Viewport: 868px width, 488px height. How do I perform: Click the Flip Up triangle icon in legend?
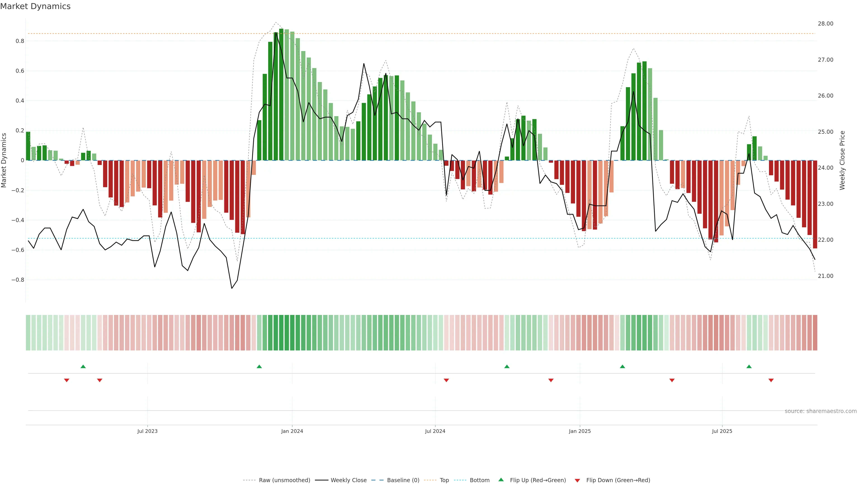tap(501, 480)
